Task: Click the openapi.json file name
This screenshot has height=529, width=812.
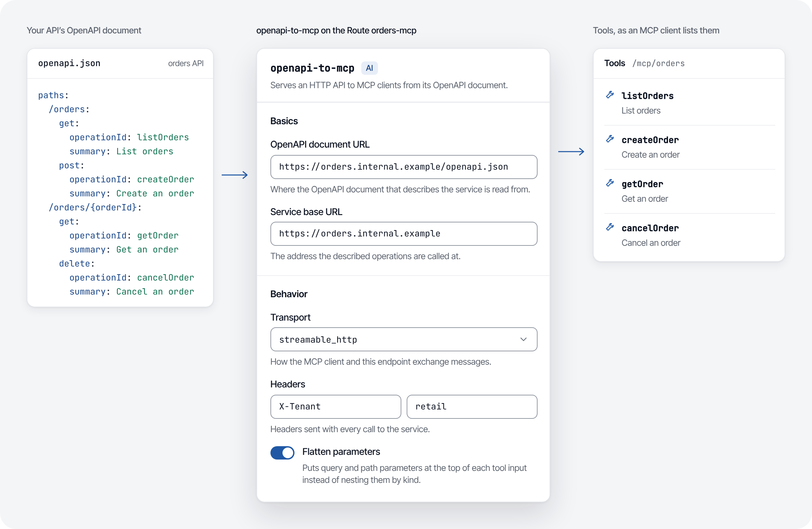Action: (69, 63)
